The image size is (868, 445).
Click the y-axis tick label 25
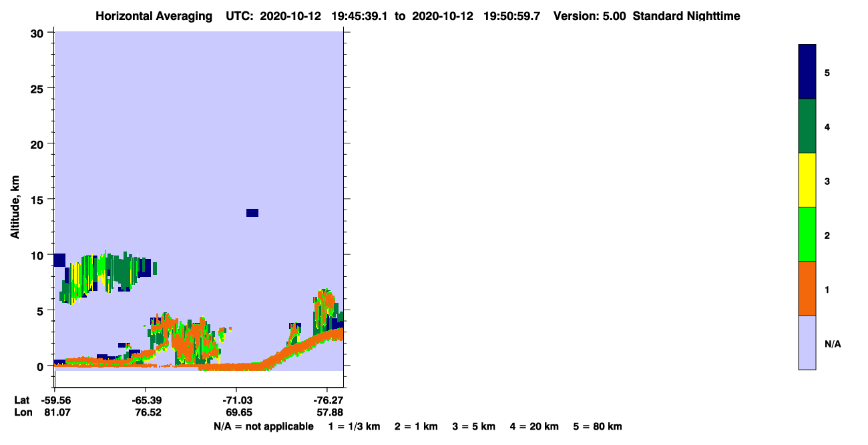tap(38, 88)
